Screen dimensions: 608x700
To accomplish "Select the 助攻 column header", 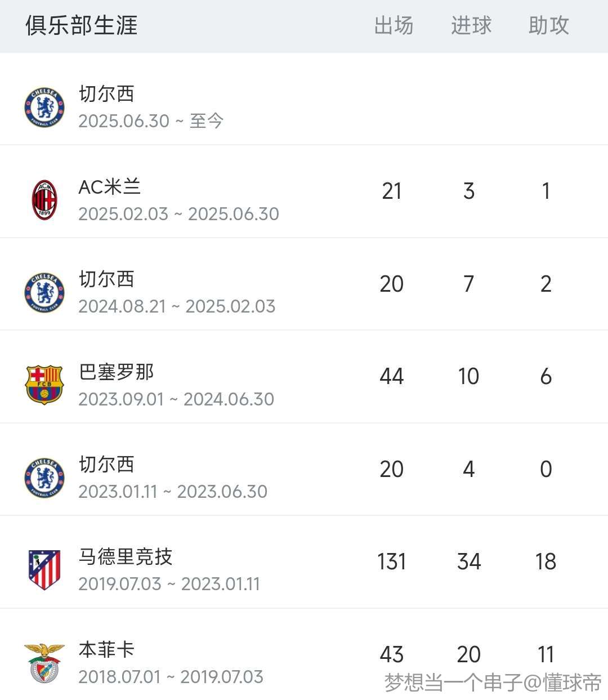I will pyautogui.click(x=549, y=26).
